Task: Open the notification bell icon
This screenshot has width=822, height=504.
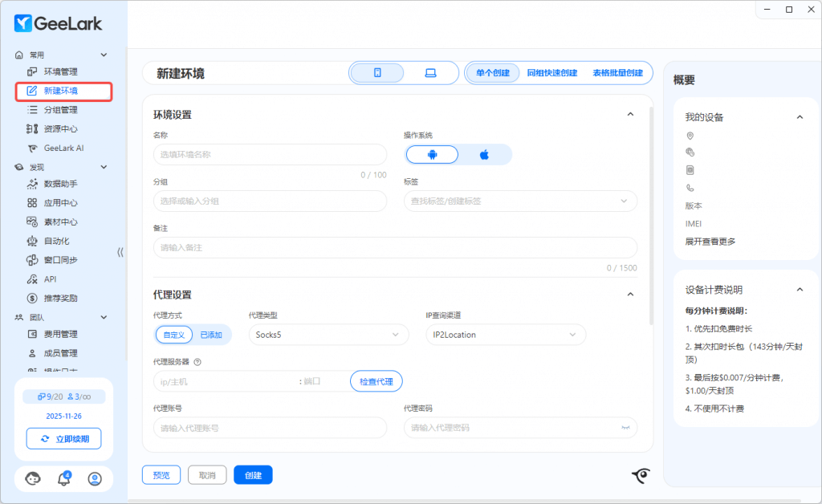Action: point(64,479)
